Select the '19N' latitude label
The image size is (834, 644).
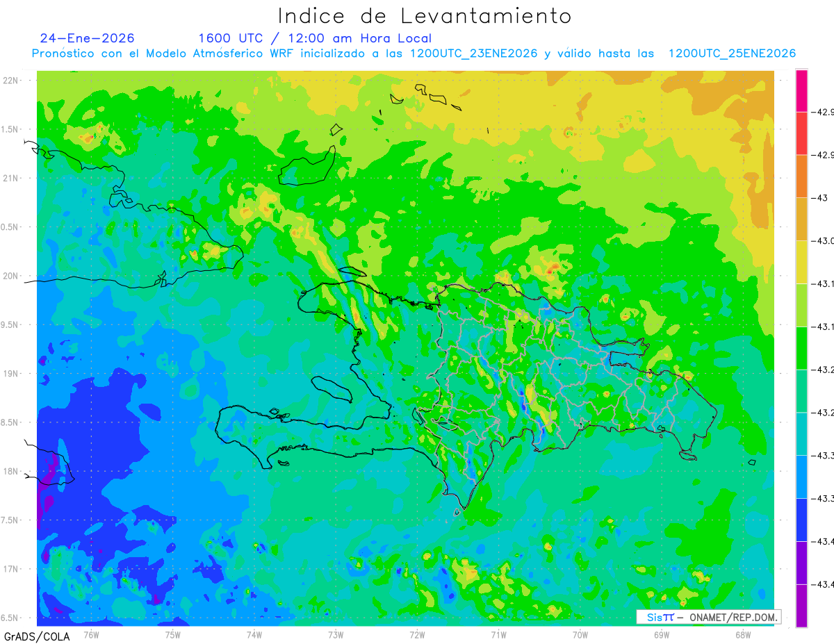coord(11,374)
